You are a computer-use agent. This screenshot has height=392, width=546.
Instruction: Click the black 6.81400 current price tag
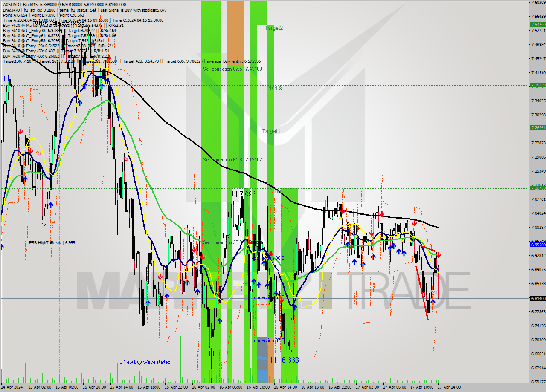[537, 298]
